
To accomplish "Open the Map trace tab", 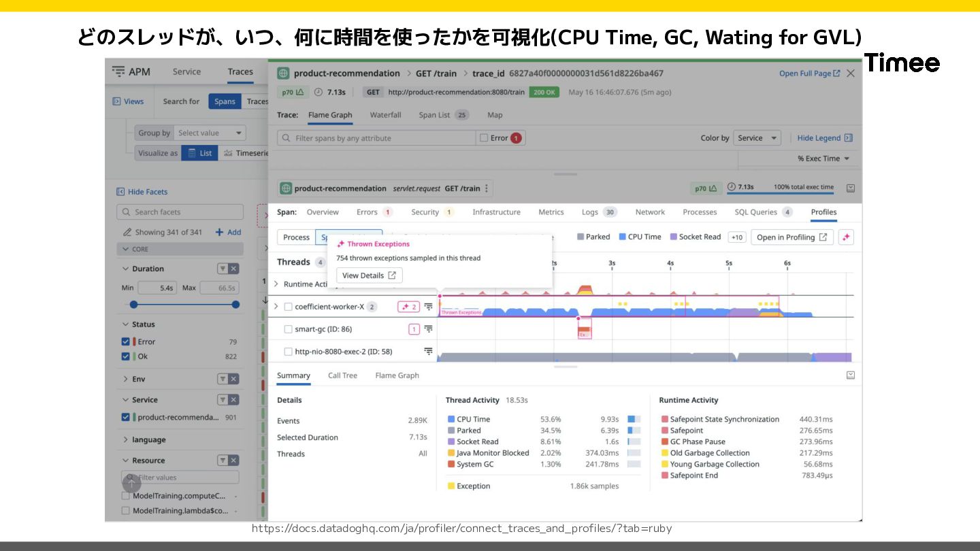I will coord(495,115).
